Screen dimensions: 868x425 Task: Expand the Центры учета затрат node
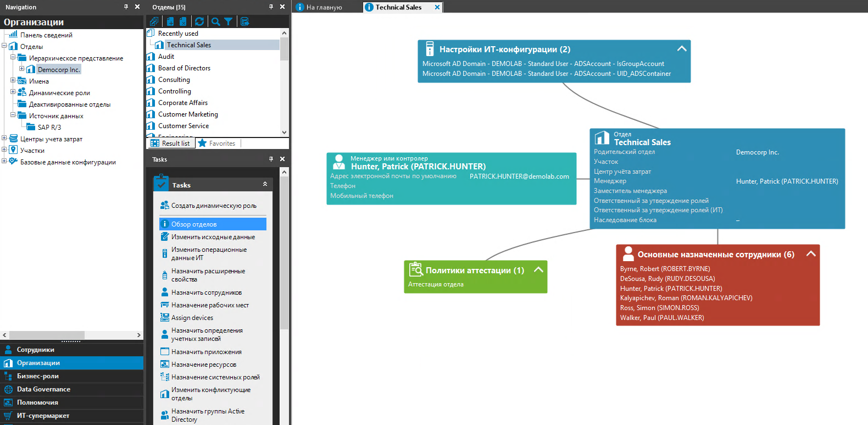tap(4, 138)
